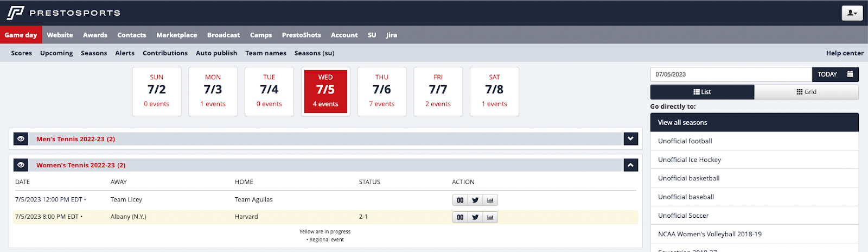
Task: Switch to Grid view
Action: [806, 92]
